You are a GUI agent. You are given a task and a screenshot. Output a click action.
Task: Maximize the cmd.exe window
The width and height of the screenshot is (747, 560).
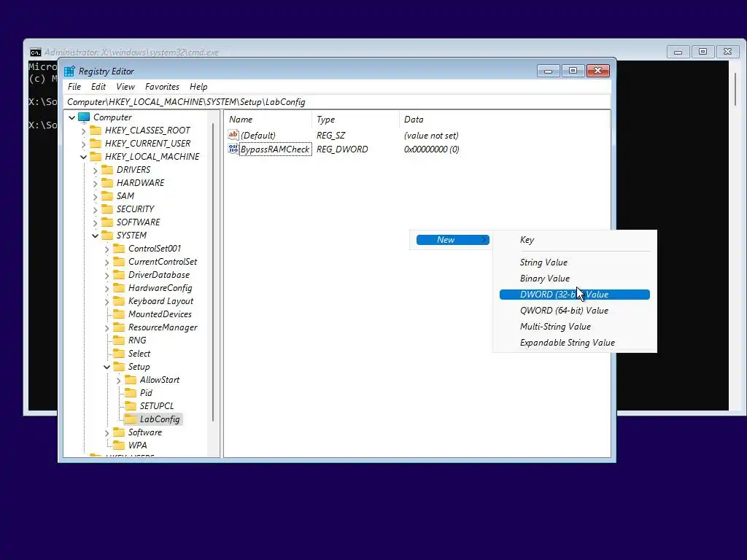point(703,52)
